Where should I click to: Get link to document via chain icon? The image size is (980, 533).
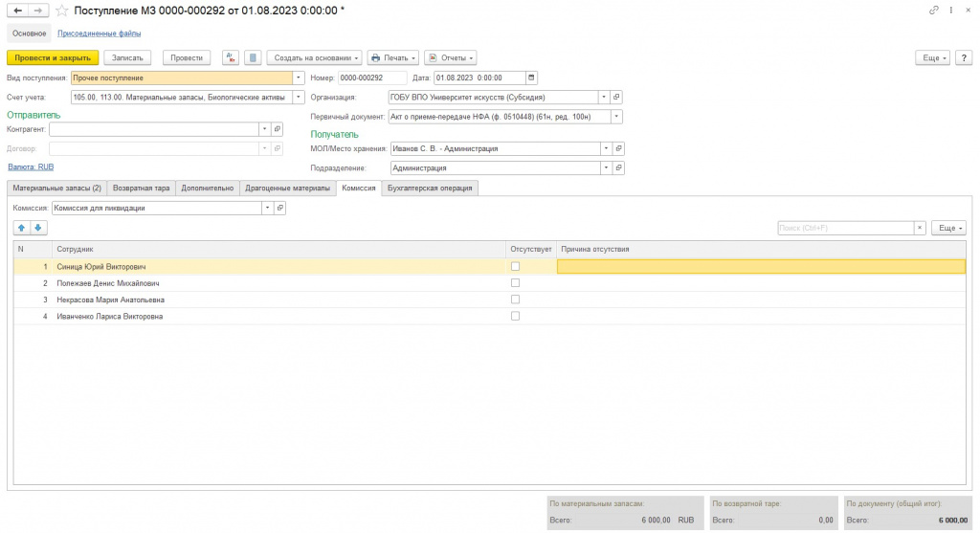click(x=934, y=11)
